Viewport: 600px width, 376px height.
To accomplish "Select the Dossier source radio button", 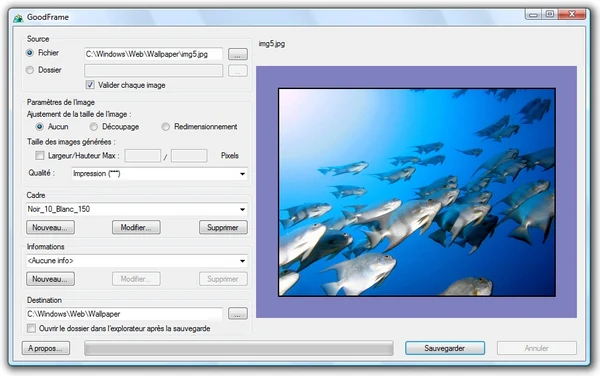I will (x=30, y=70).
